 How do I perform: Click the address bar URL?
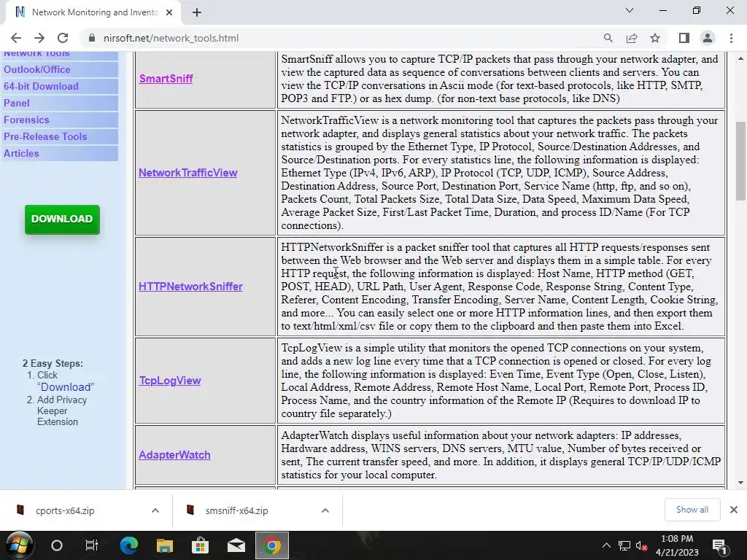tap(171, 38)
